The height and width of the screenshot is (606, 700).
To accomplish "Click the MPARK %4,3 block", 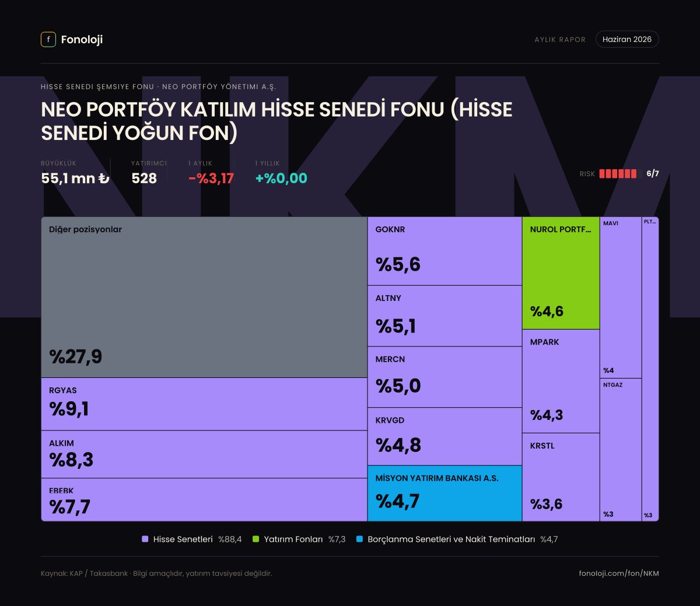I will click(x=561, y=381).
